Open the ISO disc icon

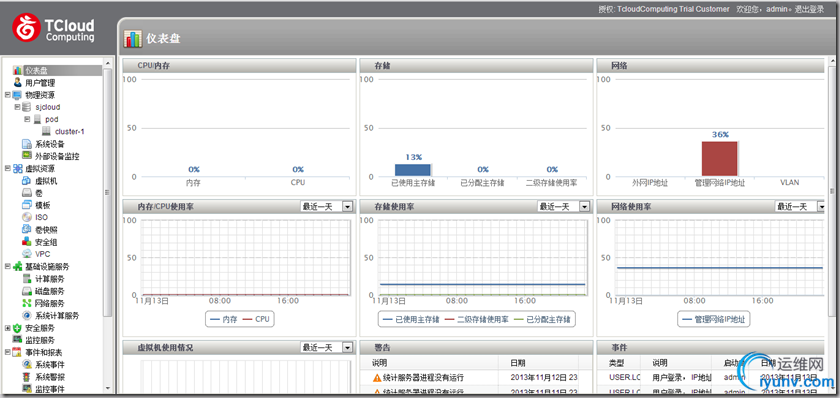27,217
